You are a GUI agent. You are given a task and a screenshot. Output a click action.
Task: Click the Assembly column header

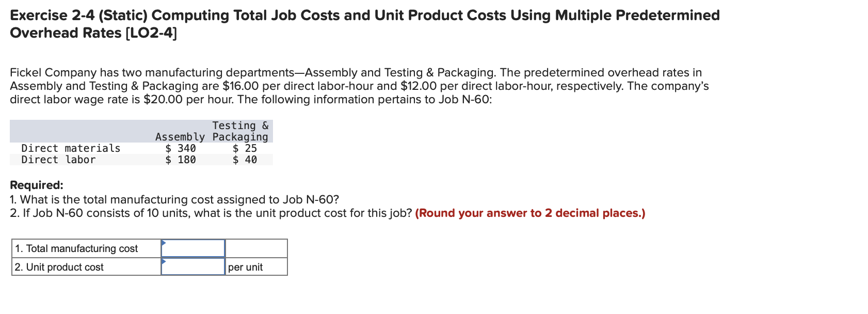pyautogui.click(x=180, y=137)
